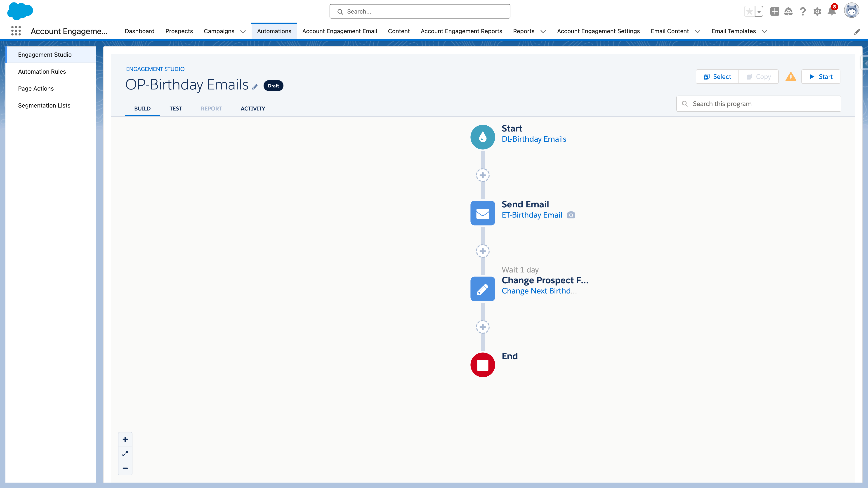Add a step before End
The width and height of the screenshot is (868, 488).
[483, 327]
